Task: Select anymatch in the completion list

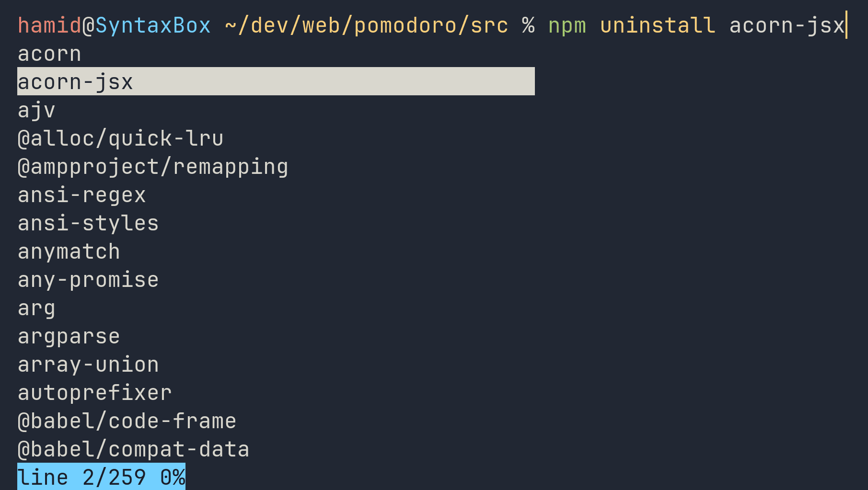Action: pos(69,251)
